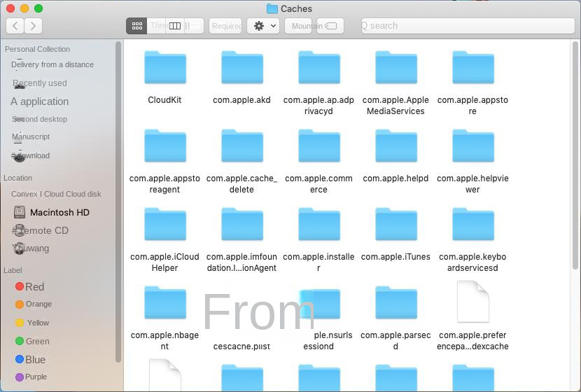581x392 pixels.
Task: Click the main file list scrollbar
Action: (575, 155)
